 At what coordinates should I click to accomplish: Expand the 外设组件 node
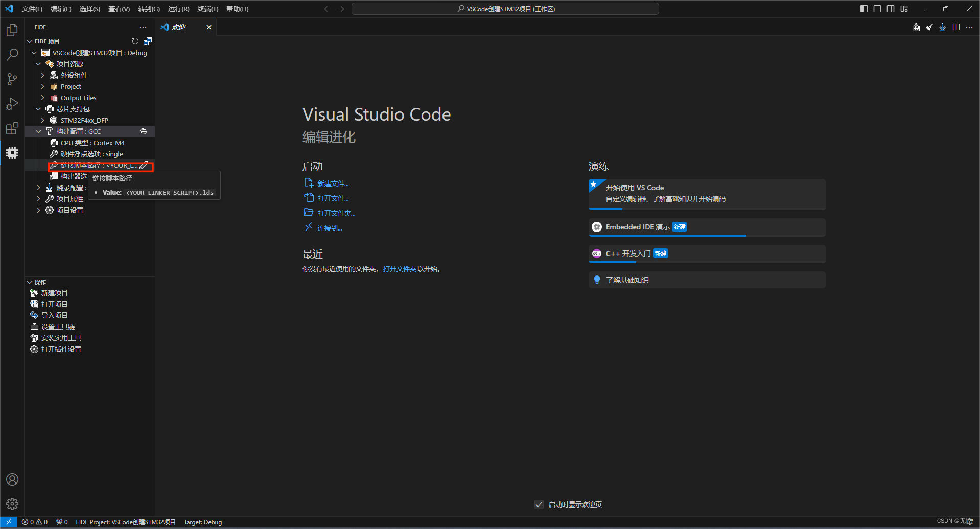[42, 75]
